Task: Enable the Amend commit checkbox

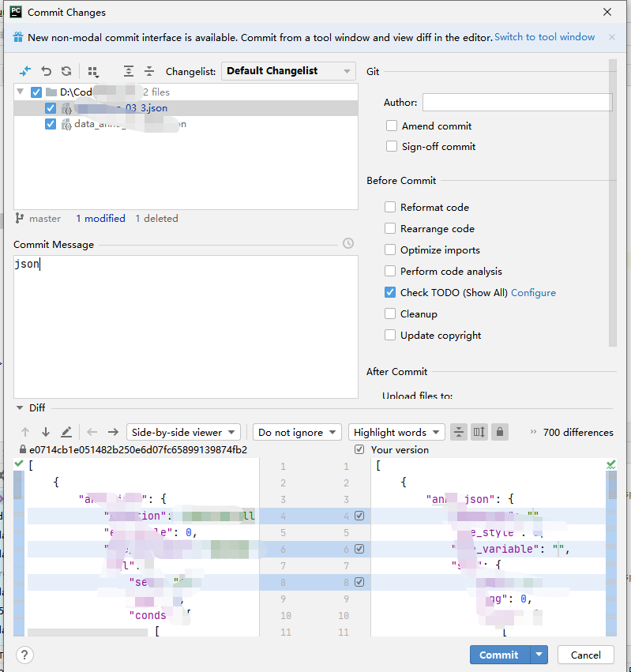Action: tap(391, 126)
